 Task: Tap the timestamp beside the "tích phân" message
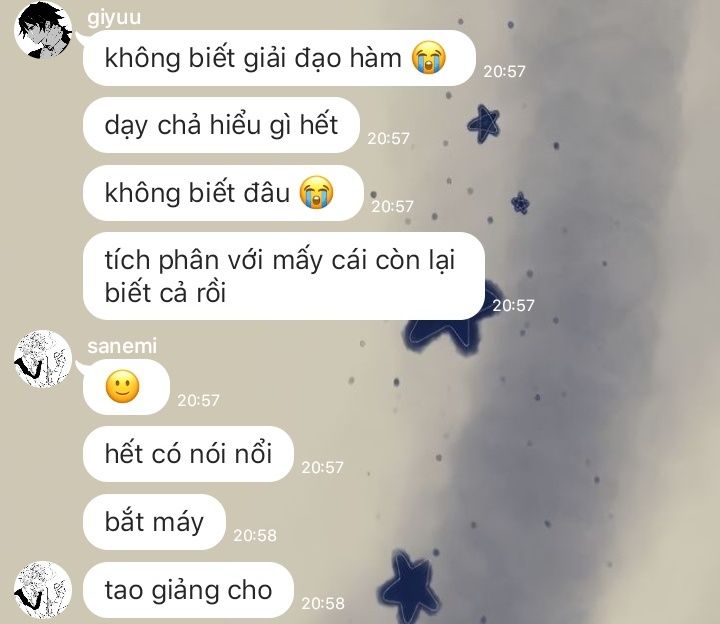(x=513, y=305)
